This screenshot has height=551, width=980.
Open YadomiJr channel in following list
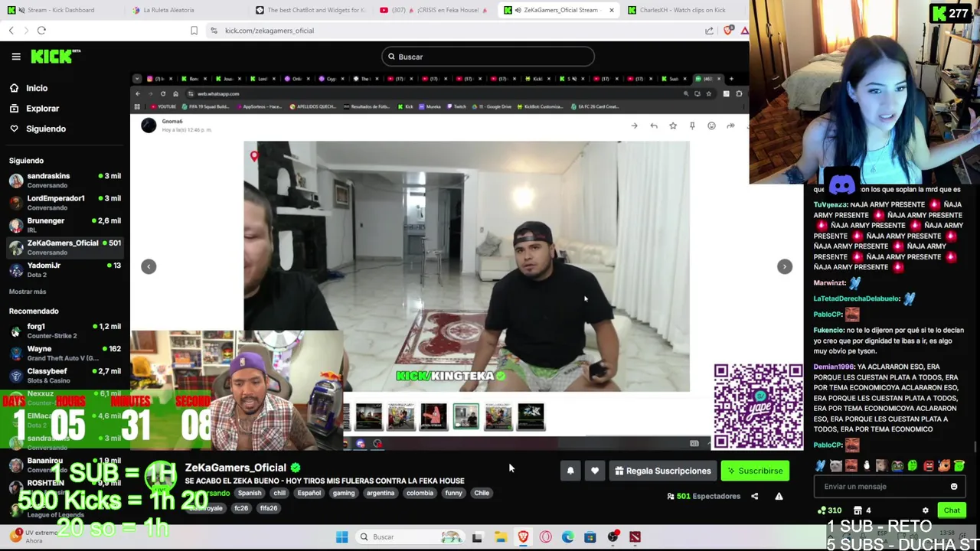point(65,269)
